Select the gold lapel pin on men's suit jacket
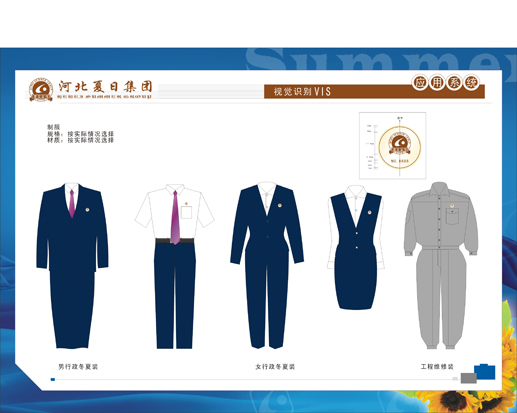The width and height of the screenshot is (517, 413). [x=87, y=210]
